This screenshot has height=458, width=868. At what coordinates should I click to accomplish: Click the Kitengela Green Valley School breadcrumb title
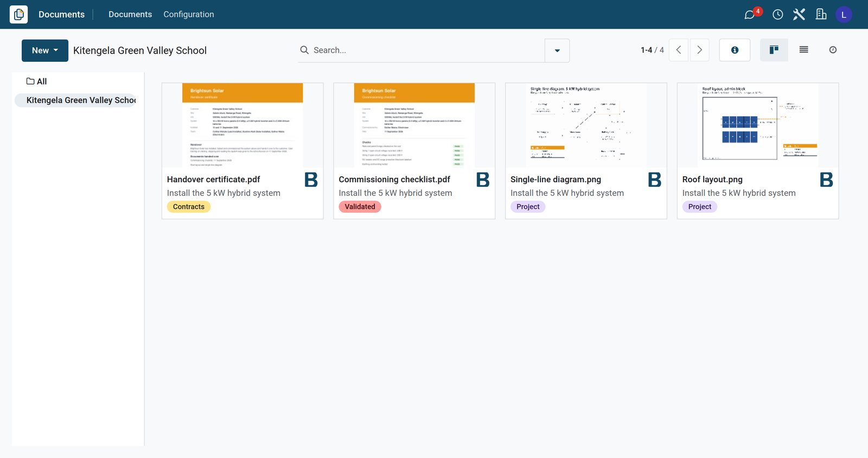pyautogui.click(x=140, y=50)
